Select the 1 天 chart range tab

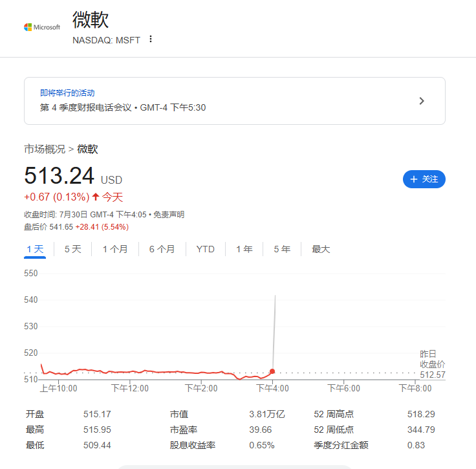tap(35, 249)
